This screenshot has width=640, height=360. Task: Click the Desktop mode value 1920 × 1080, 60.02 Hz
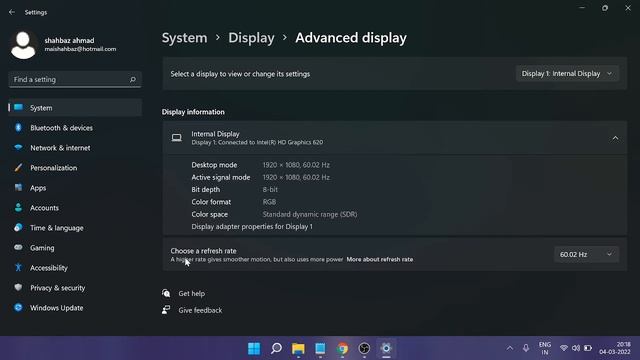(296, 165)
